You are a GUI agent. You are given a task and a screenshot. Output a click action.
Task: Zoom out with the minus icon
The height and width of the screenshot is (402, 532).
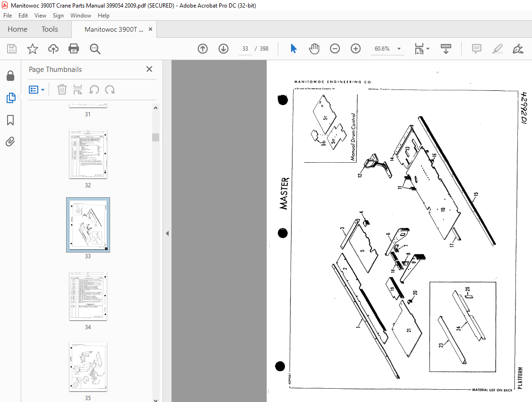[x=335, y=49]
